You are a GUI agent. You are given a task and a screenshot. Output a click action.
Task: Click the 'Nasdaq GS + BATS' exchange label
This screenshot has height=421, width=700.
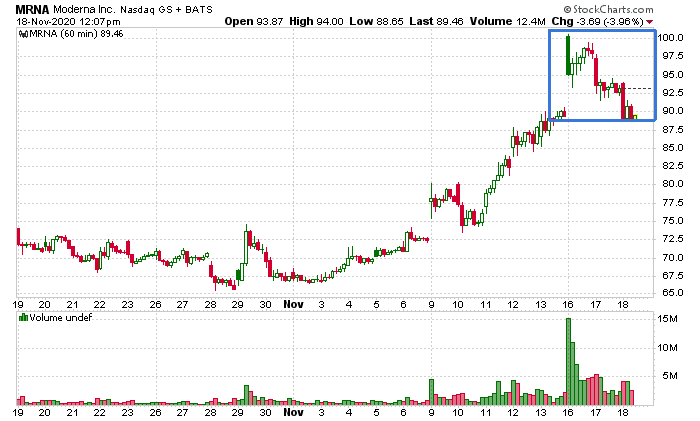[167, 9]
